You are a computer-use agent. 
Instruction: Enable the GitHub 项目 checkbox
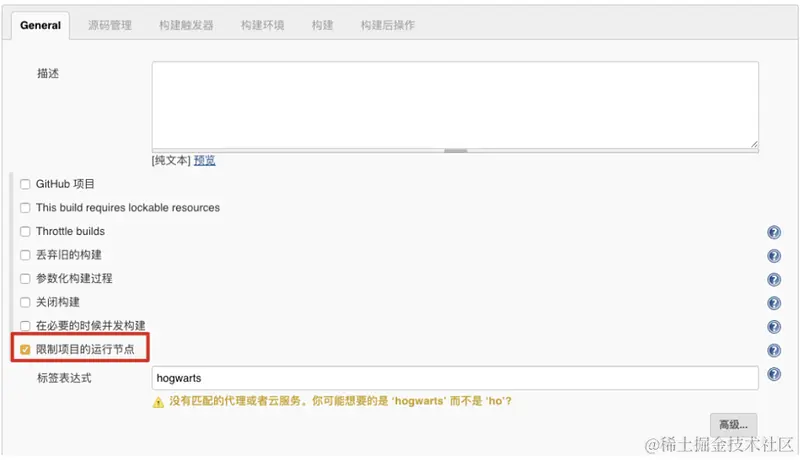pyautogui.click(x=25, y=184)
